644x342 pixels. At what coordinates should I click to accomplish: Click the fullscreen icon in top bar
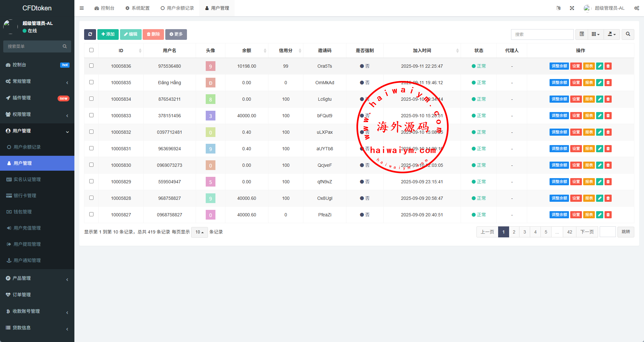tap(572, 8)
